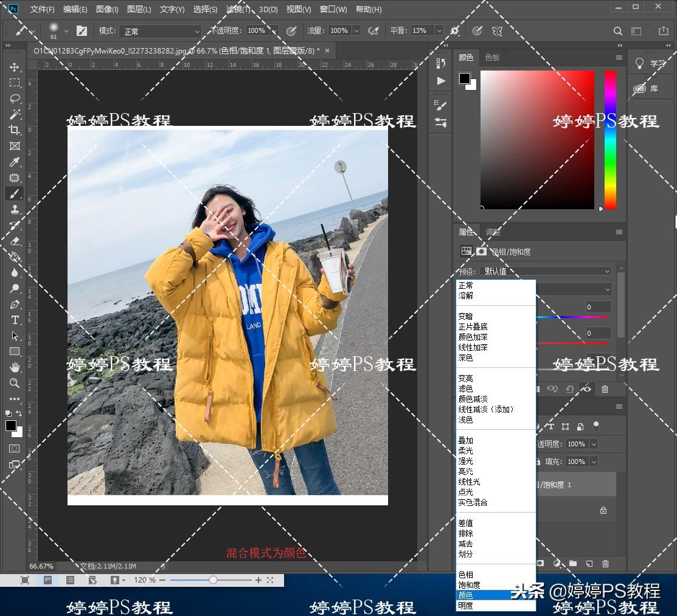Select the Dodge tool

tap(14, 288)
